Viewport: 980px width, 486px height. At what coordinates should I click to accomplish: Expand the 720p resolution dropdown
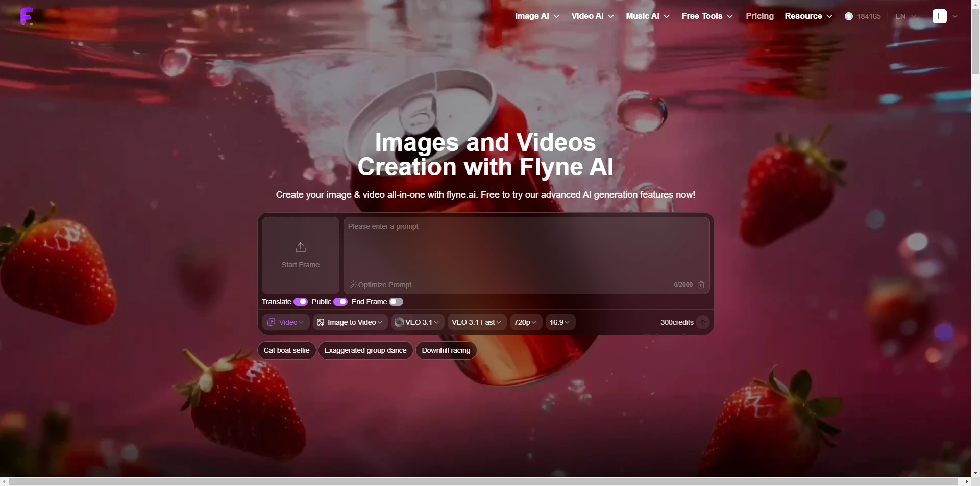coord(525,322)
